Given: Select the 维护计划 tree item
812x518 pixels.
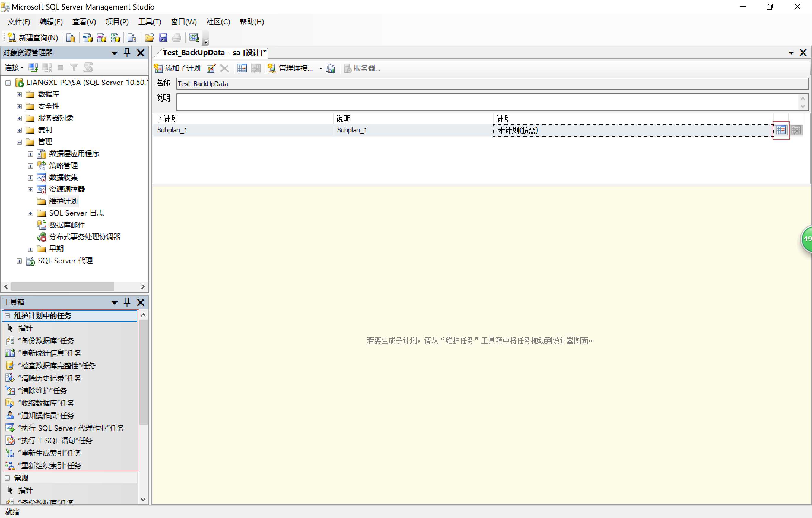Looking at the screenshot, I should pyautogui.click(x=63, y=201).
